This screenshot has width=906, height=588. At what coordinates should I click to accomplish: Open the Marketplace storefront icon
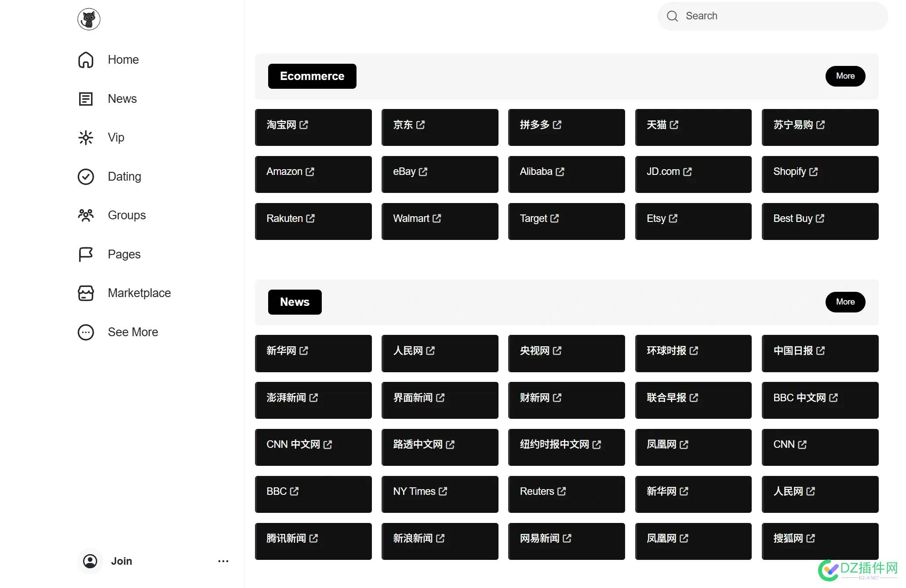coord(86,293)
